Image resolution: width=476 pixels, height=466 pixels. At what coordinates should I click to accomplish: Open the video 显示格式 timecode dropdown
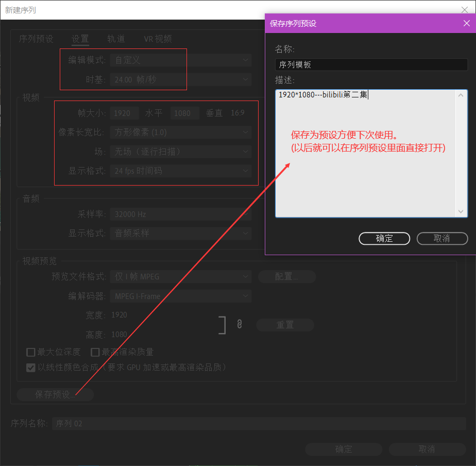click(181, 171)
